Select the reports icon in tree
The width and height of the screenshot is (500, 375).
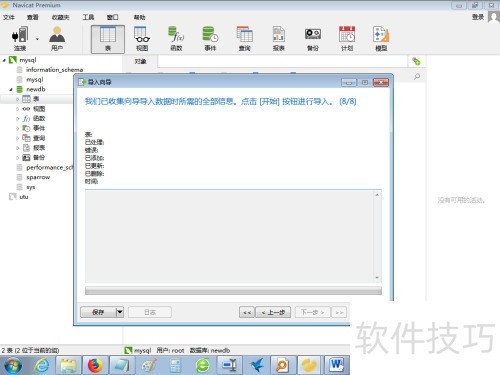(26, 148)
